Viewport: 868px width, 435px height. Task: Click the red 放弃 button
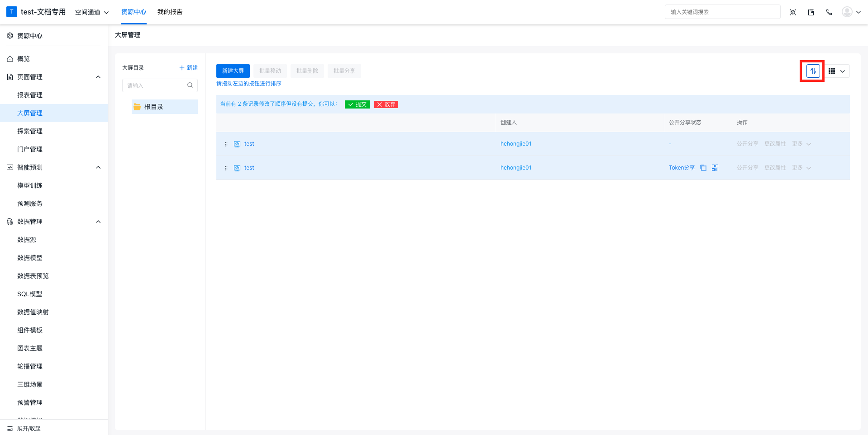click(386, 104)
